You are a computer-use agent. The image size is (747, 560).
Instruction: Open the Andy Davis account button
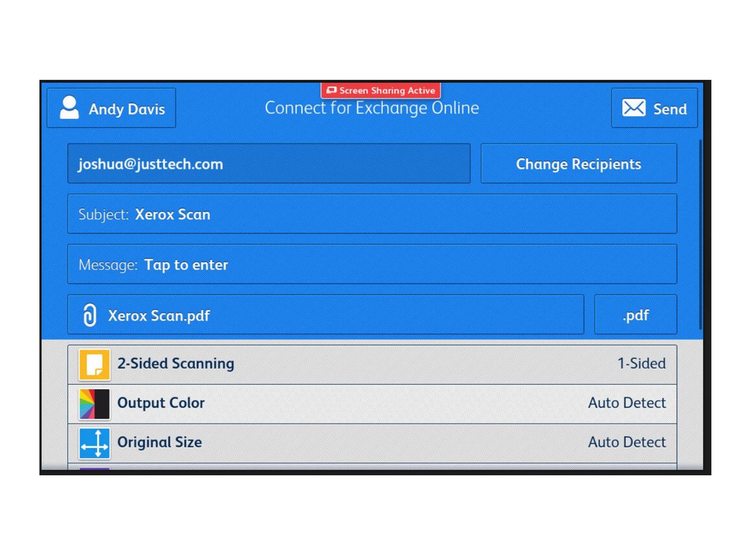pos(126,109)
